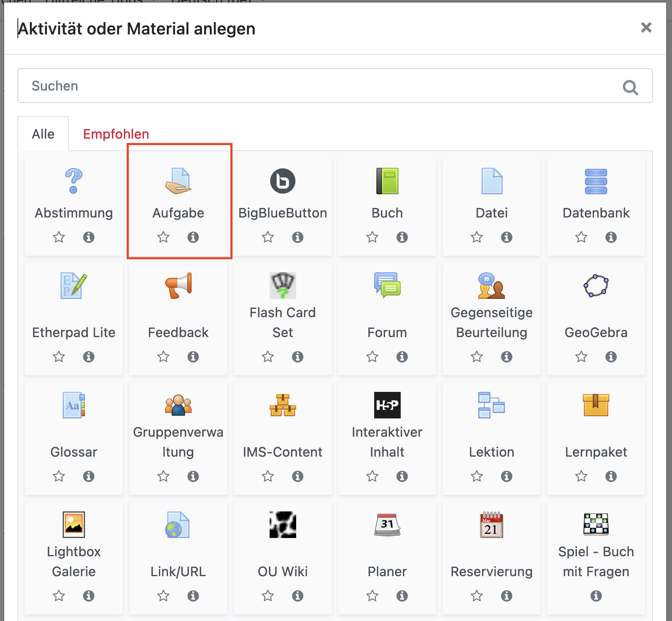Viewport: 672px width, 621px height.
Task: Open information for Gegenseitige Beurteilung
Action: point(506,357)
